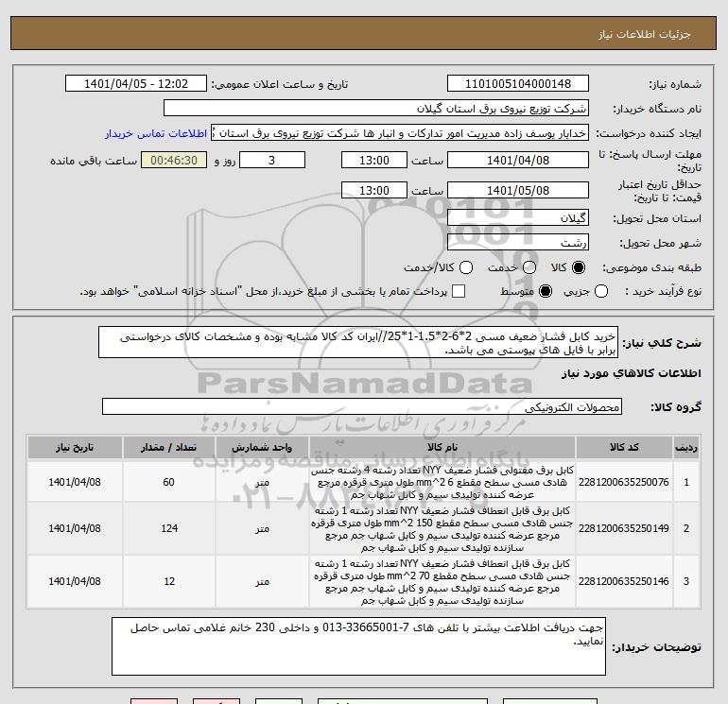This screenshot has width=728, height=704.
Task: Click product code 2281200635250149
Action: point(624,528)
